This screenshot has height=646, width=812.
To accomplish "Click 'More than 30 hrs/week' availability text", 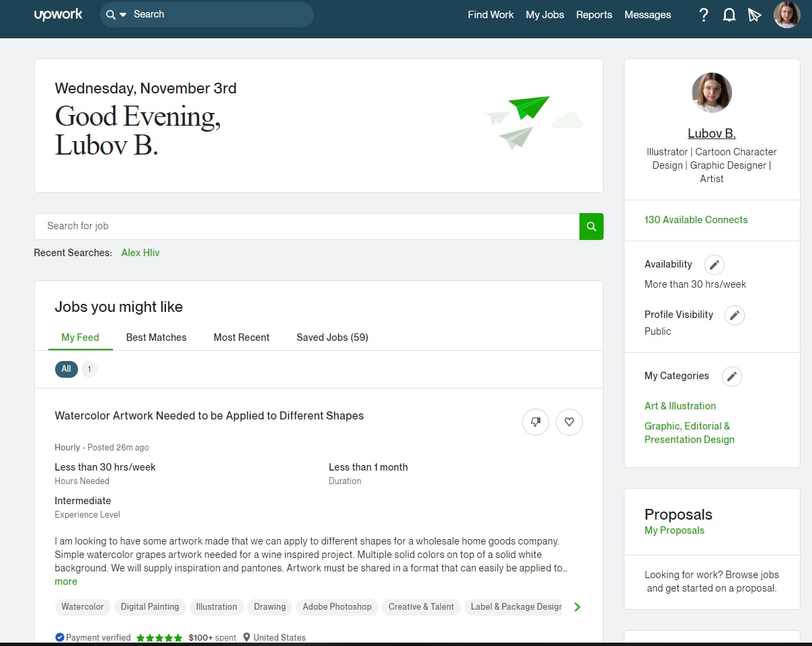I will pyautogui.click(x=695, y=284).
